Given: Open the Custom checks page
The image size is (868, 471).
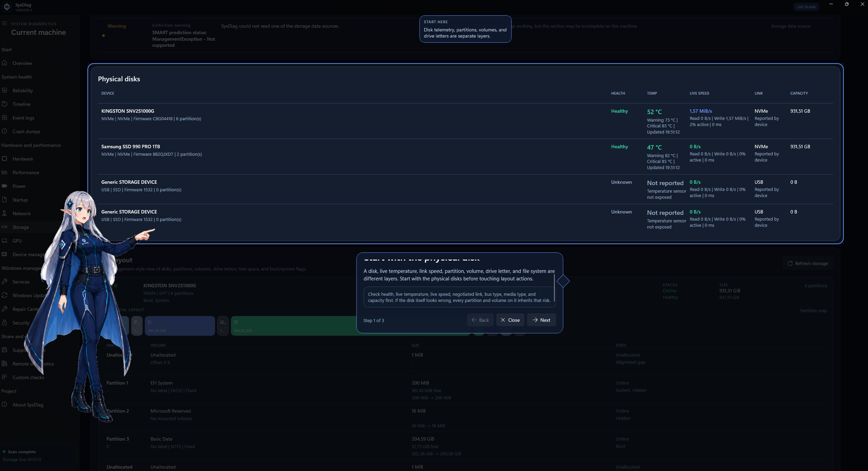Looking at the screenshot, I should click(x=28, y=377).
